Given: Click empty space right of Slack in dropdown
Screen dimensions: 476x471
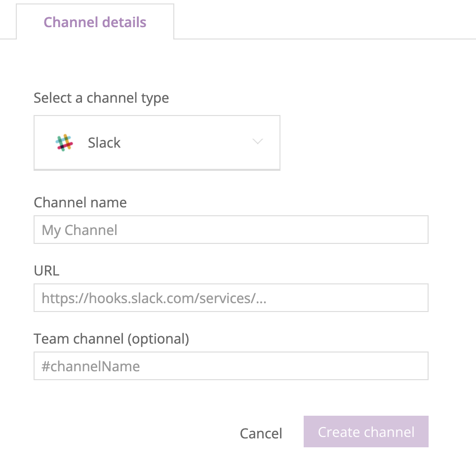Looking at the screenshot, I should coord(185,143).
